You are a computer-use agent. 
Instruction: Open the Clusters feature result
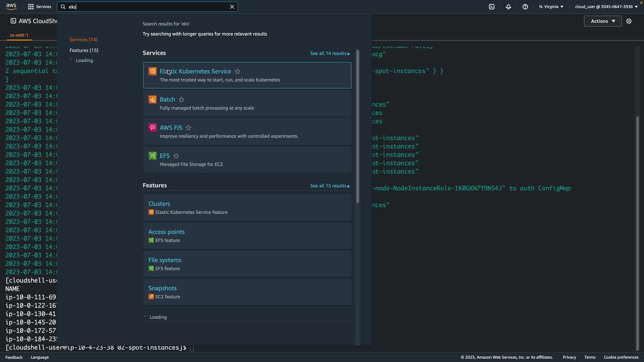(x=159, y=204)
